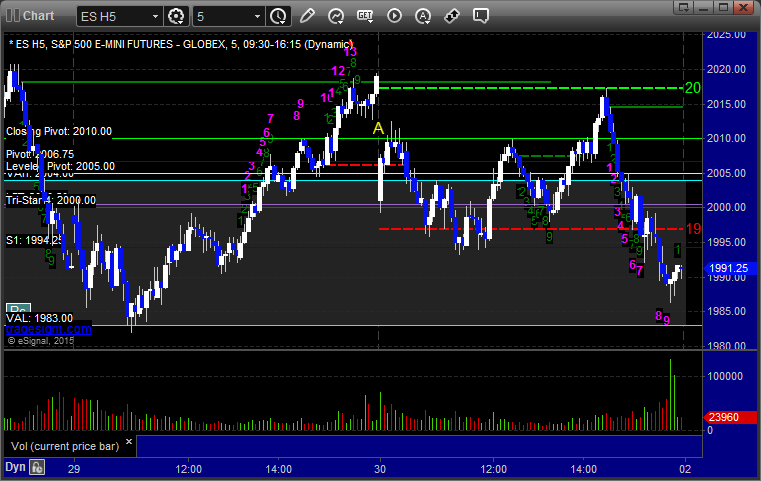
Task: Click the 100000 volume axis label
Action: 725,376
